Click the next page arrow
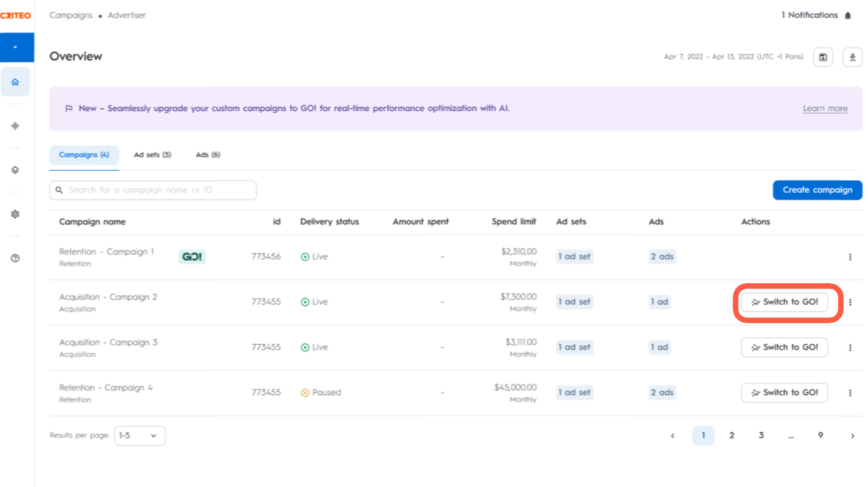The image size is (868, 487). [853, 436]
